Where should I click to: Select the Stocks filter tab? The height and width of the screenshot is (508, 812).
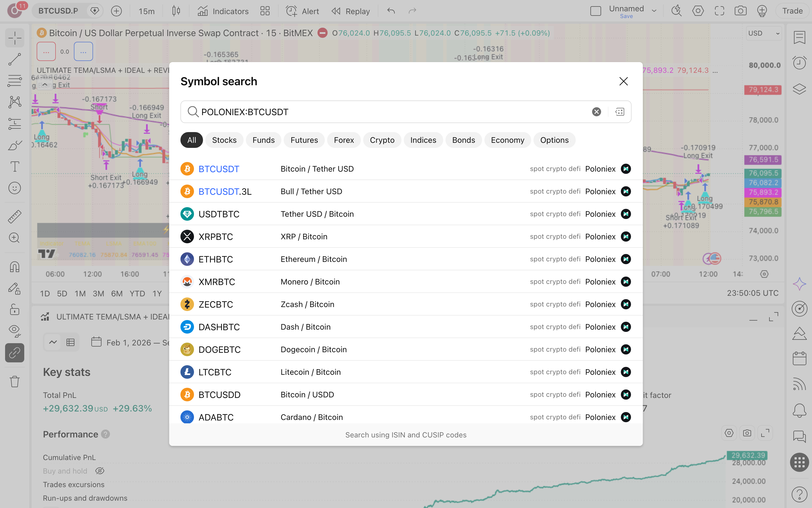[224, 140]
